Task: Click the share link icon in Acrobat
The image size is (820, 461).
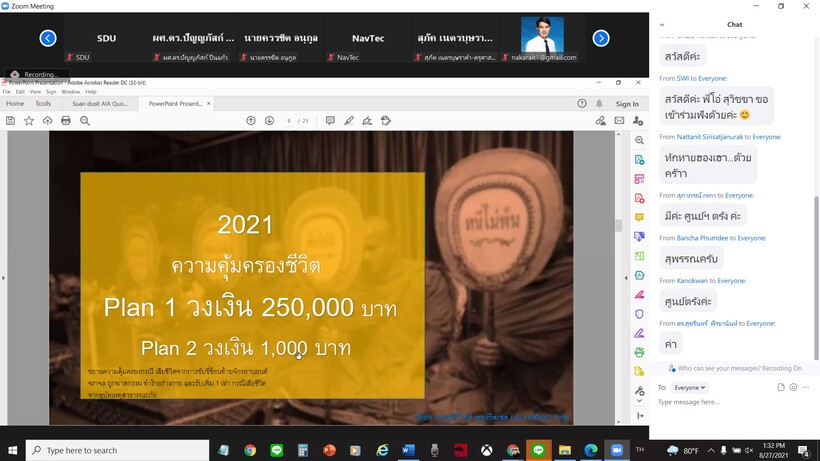Action: point(600,121)
